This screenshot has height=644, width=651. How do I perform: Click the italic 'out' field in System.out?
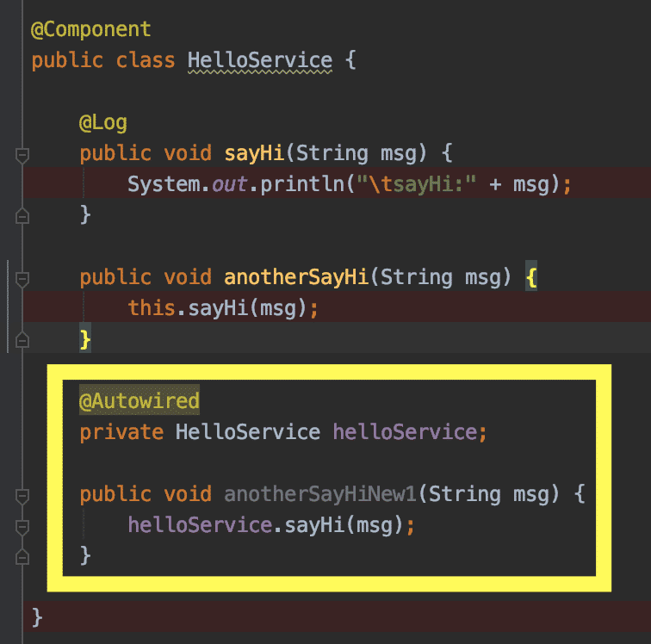pyautogui.click(x=223, y=185)
